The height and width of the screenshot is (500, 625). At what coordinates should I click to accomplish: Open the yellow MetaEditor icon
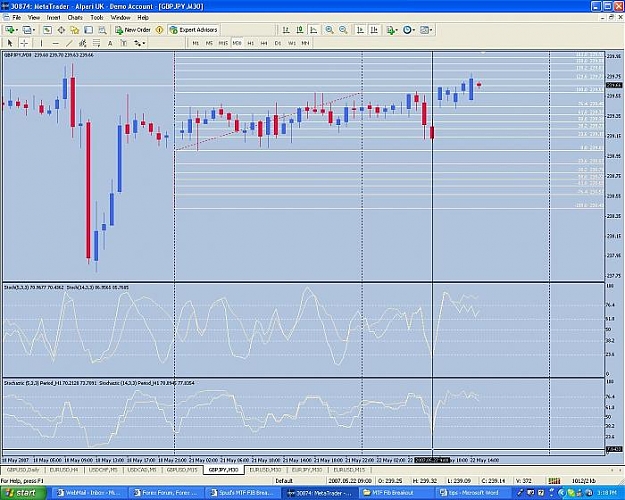[x=159, y=30]
